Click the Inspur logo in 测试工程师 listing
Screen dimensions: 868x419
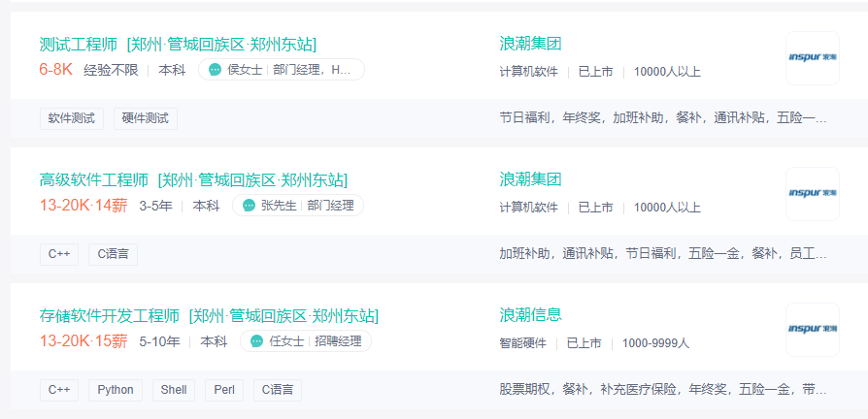pyautogui.click(x=812, y=57)
